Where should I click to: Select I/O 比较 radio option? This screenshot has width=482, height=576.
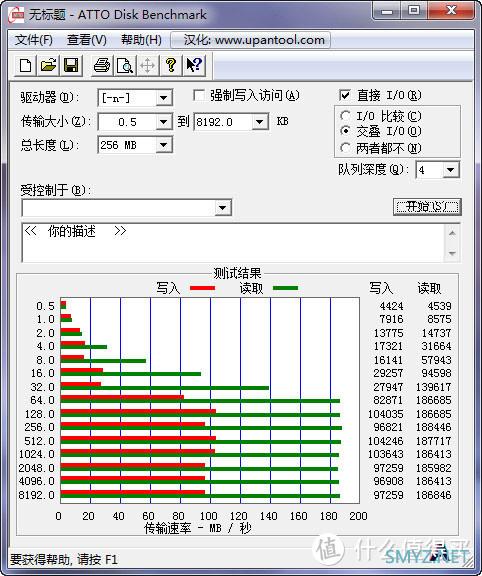coord(345,116)
